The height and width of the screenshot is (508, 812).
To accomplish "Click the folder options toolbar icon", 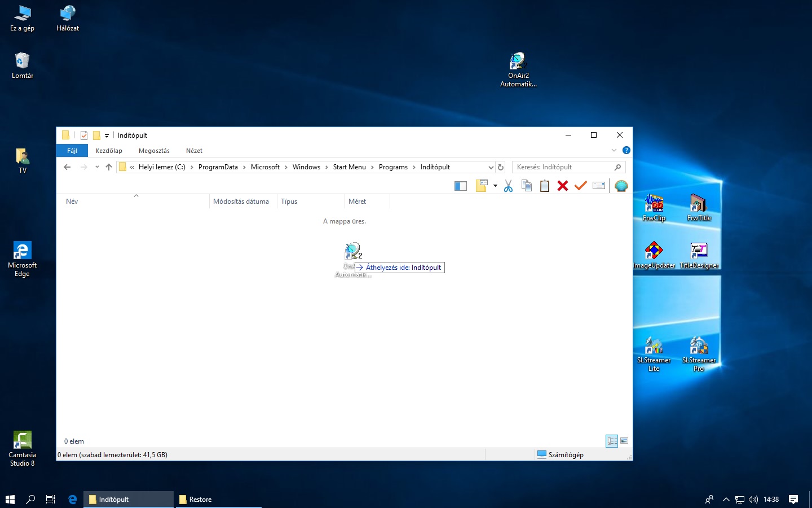I will 482,186.
